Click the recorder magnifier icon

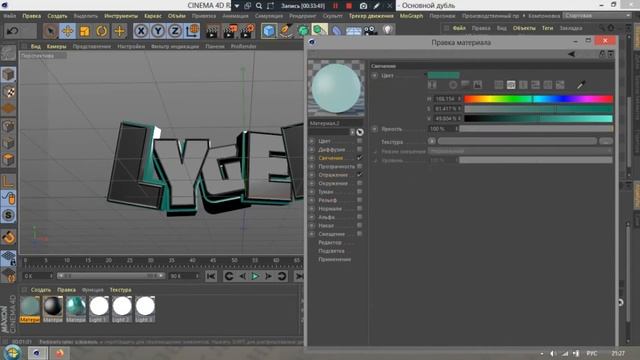click(x=259, y=6)
